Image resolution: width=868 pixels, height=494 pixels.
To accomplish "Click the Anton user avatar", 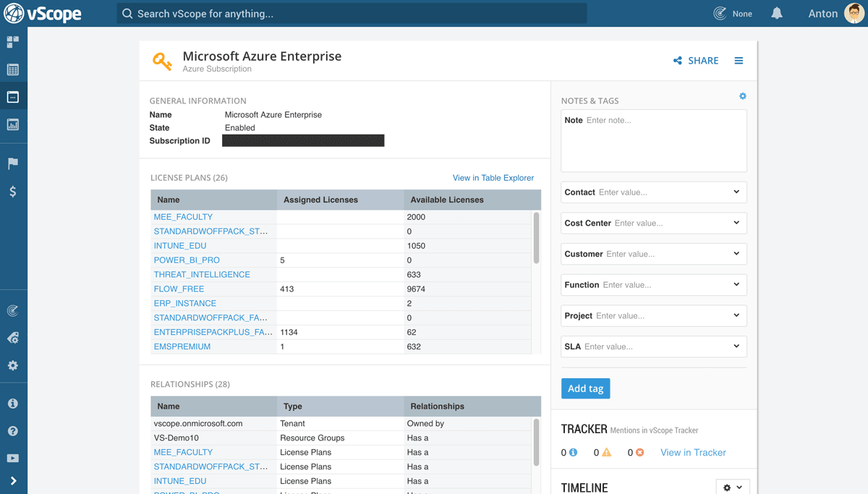I will tap(854, 13).
